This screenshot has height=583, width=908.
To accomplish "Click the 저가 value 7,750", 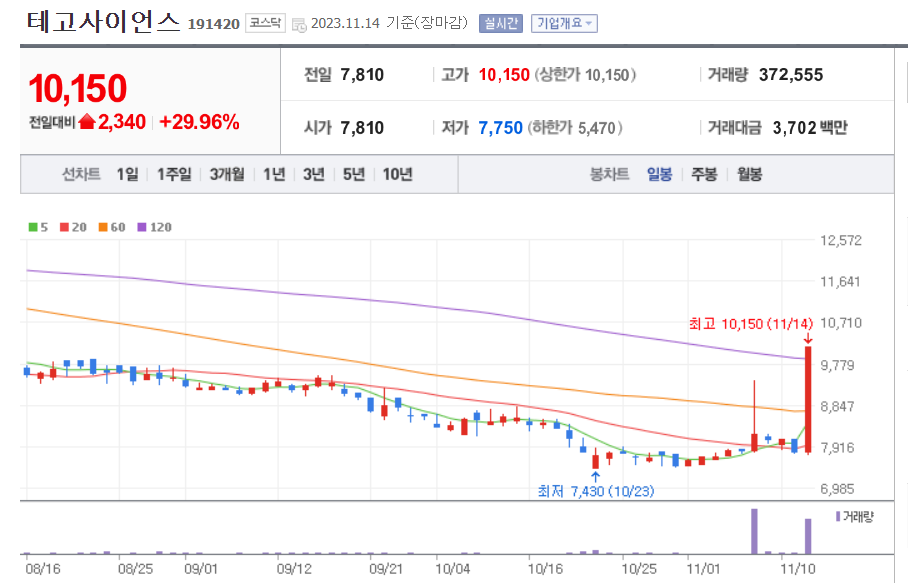I will point(500,127).
